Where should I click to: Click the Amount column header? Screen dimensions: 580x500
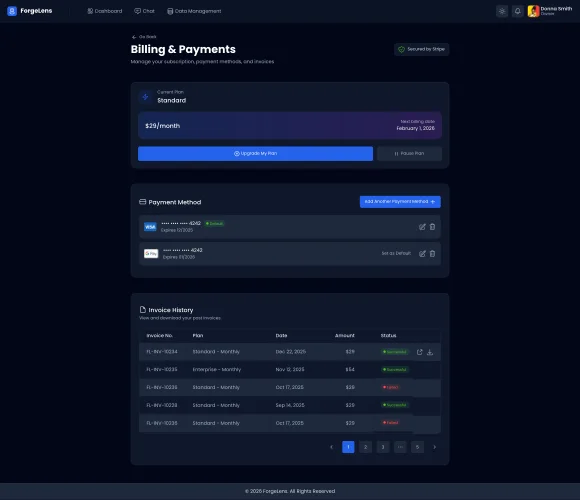tap(345, 335)
